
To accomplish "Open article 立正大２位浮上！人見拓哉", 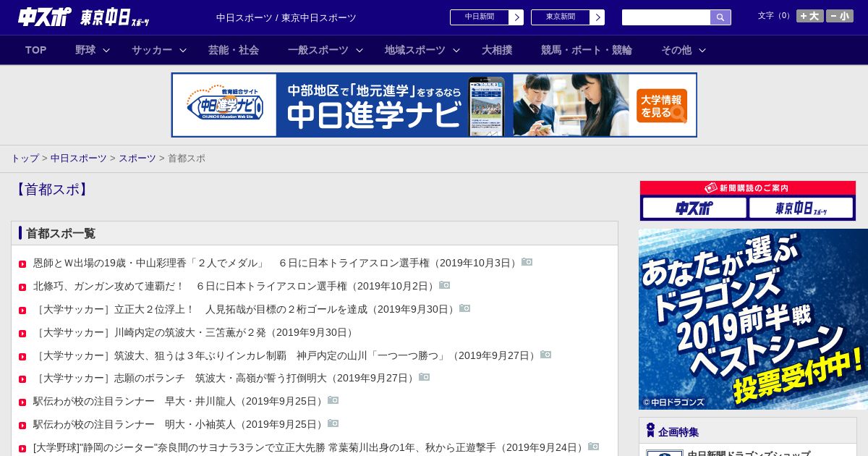I will pyautogui.click(x=245, y=309).
